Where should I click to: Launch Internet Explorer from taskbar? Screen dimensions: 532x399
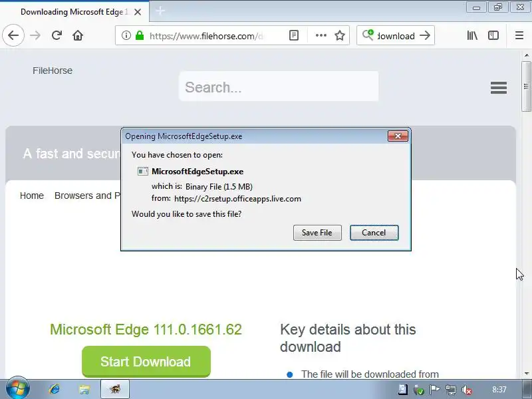pyautogui.click(x=54, y=389)
